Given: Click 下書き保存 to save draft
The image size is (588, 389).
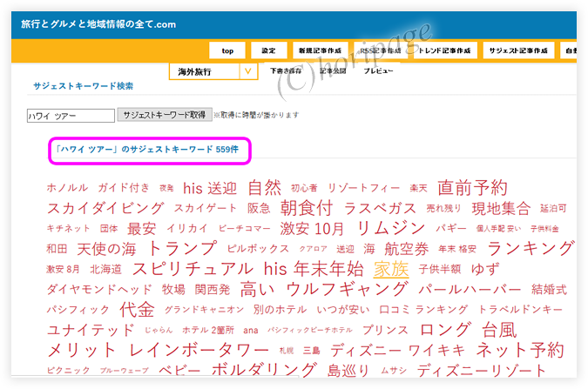Looking at the screenshot, I should click(x=286, y=70).
